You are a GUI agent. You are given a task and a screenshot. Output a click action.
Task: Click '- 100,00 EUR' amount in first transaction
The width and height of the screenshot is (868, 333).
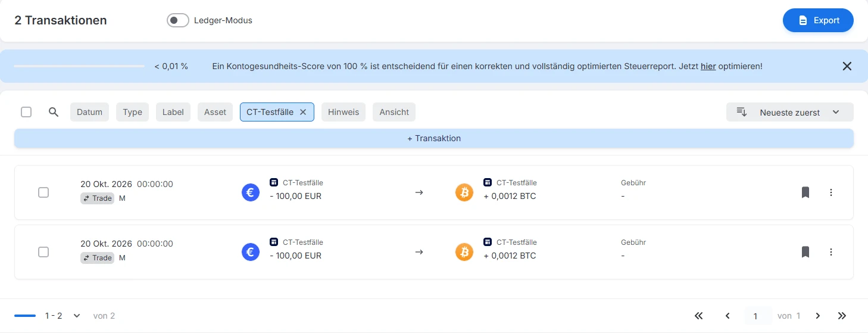[295, 196]
